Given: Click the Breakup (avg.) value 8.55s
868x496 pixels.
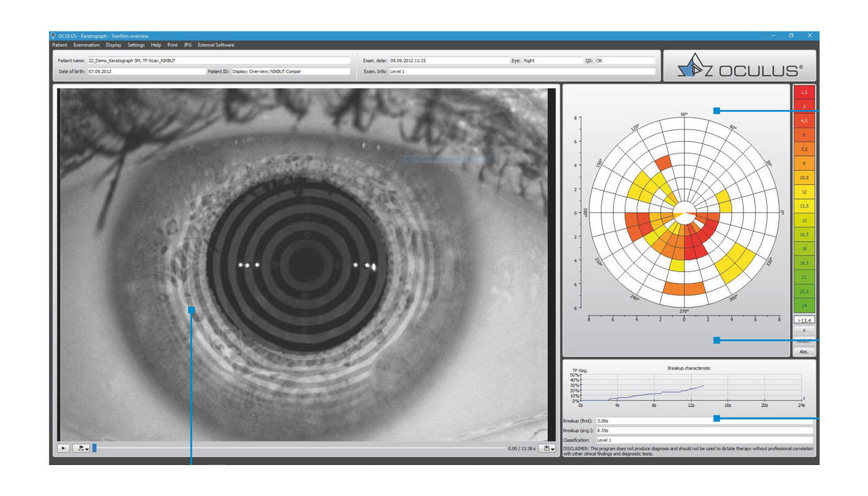Looking at the screenshot, I should pos(704,430).
